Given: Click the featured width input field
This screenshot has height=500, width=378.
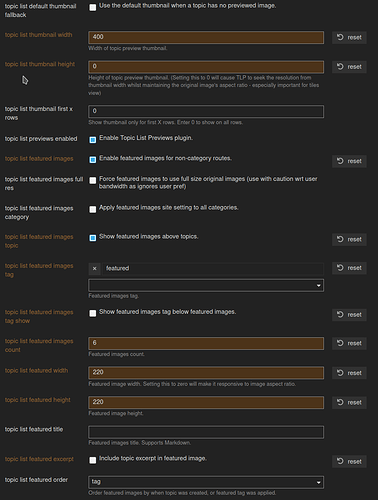Looking at the screenshot, I should coord(206,373).
